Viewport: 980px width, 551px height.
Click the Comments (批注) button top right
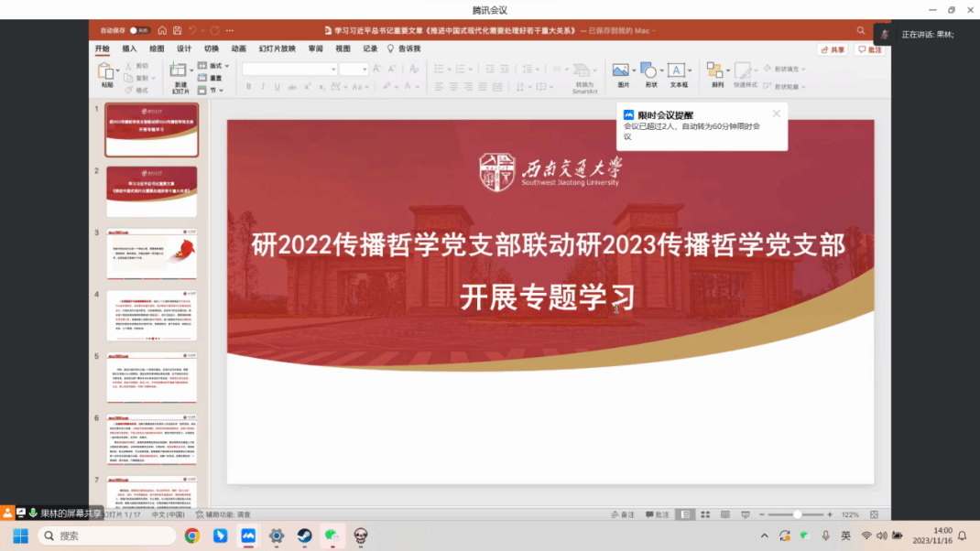(869, 50)
